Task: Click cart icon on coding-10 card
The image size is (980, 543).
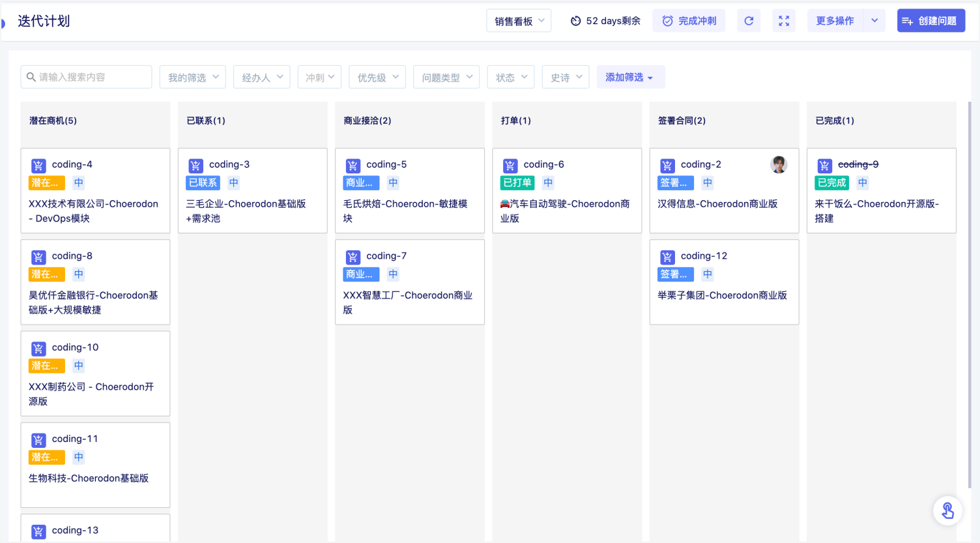Action: tap(38, 348)
